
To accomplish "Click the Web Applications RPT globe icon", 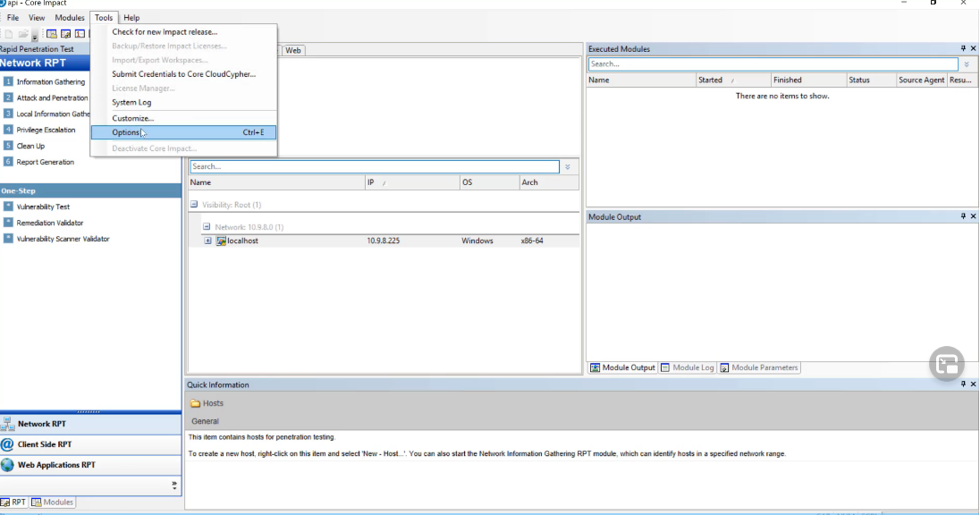I will pos(8,465).
